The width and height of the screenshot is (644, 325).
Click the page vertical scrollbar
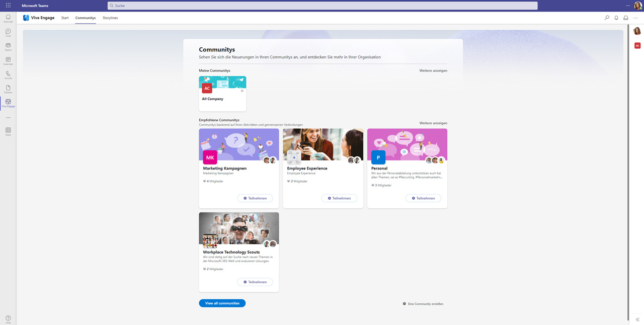[x=629, y=171]
